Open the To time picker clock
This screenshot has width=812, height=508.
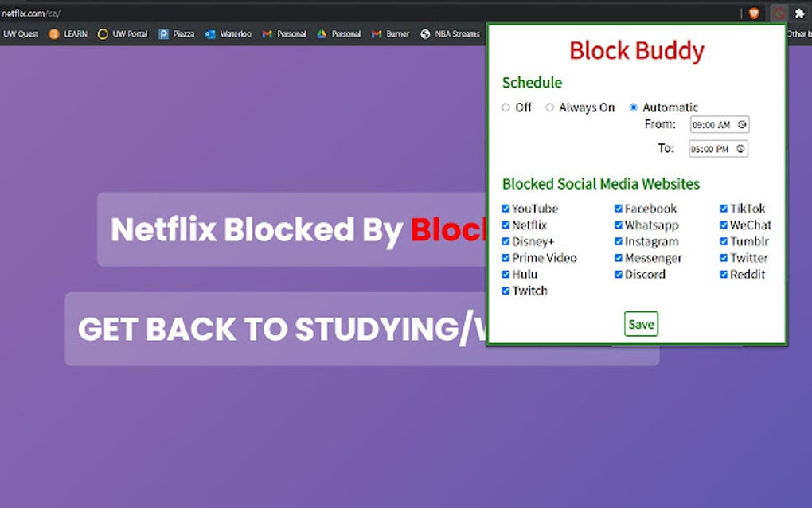(x=740, y=148)
